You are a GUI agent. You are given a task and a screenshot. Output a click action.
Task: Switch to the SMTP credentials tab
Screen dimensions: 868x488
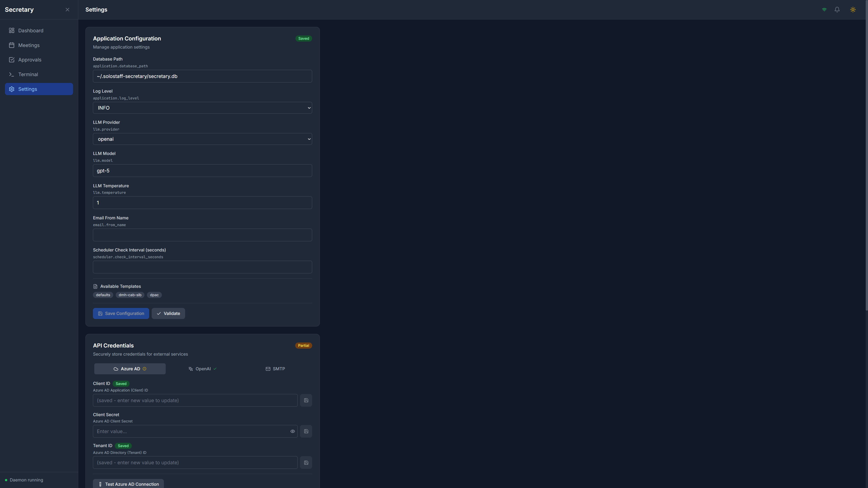275,368
